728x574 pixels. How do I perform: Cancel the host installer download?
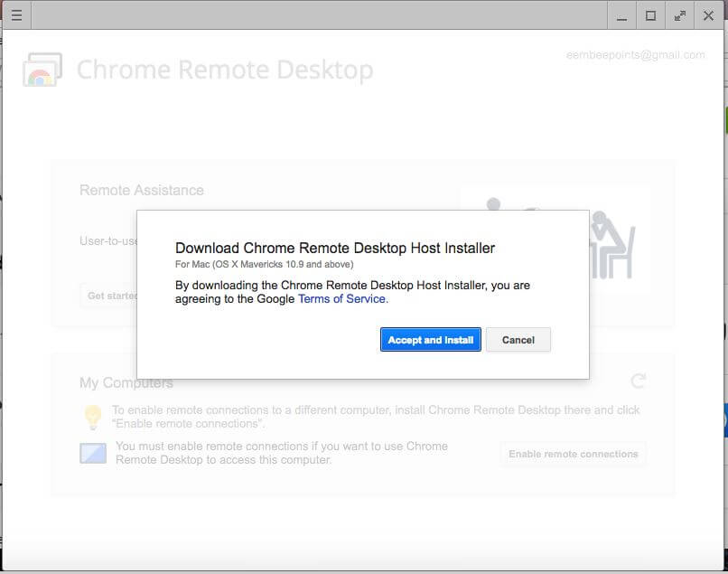coord(518,340)
